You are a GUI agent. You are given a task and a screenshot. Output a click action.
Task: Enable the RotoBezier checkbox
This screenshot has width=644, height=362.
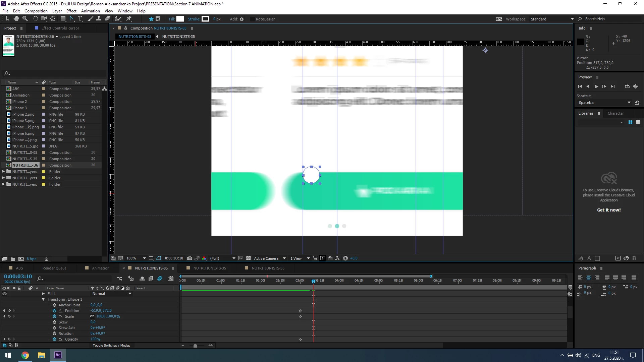(x=252, y=19)
